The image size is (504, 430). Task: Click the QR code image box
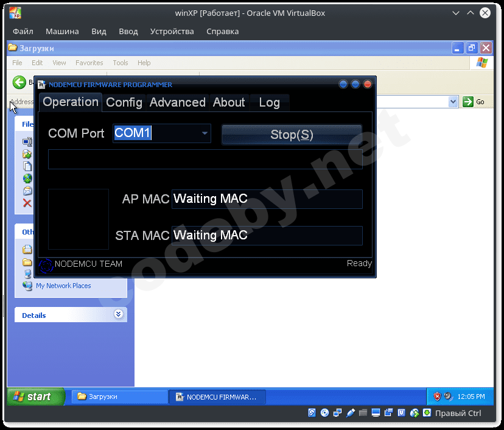pyautogui.click(x=79, y=219)
